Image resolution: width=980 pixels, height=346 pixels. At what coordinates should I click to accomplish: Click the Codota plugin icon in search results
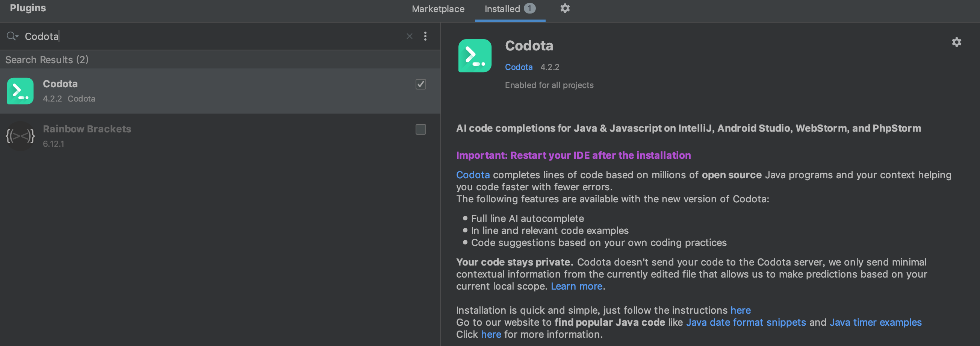coord(20,91)
